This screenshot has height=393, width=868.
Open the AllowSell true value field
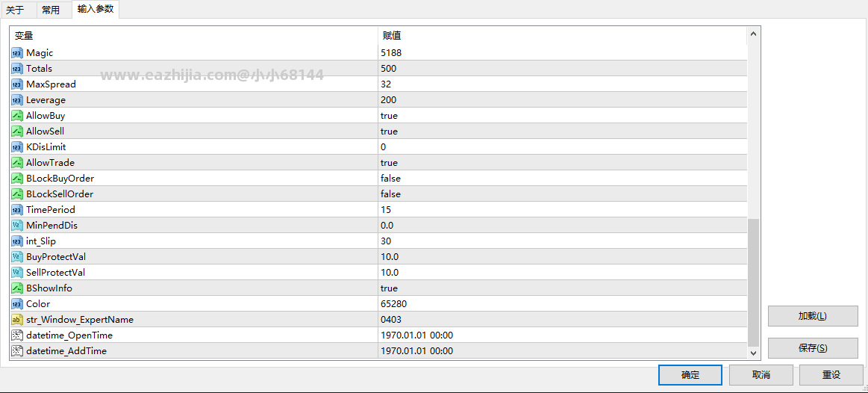(563, 131)
